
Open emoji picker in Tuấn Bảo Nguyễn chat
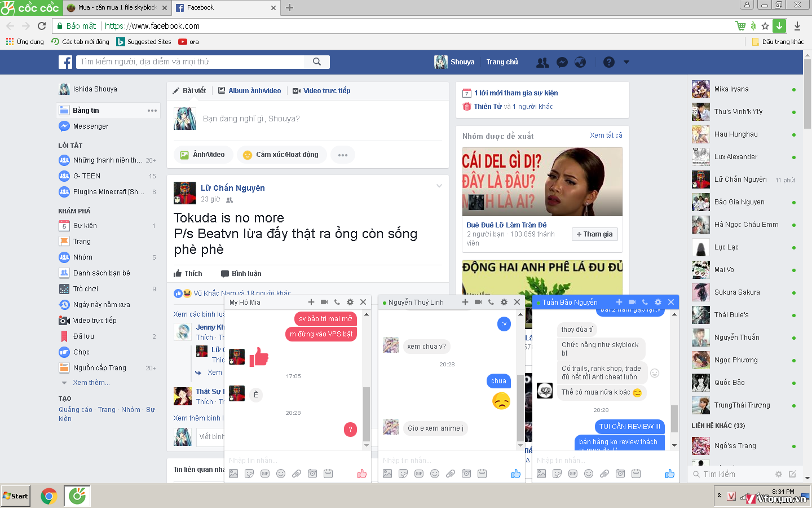[589, 474]
